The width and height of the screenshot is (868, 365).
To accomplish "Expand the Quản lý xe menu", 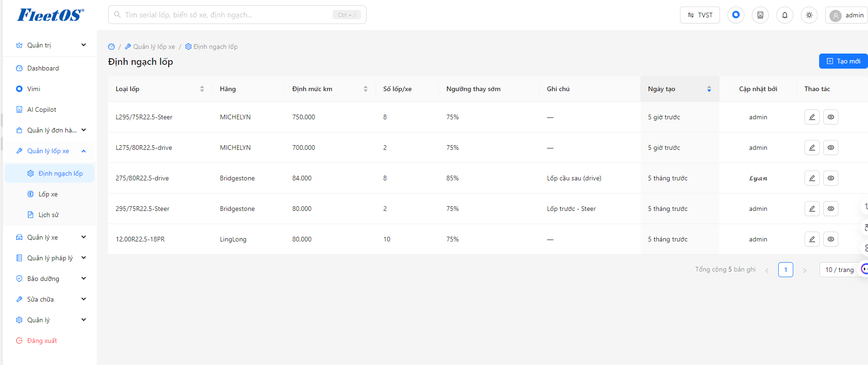I will pyautogui.click(x=51, y=237).
